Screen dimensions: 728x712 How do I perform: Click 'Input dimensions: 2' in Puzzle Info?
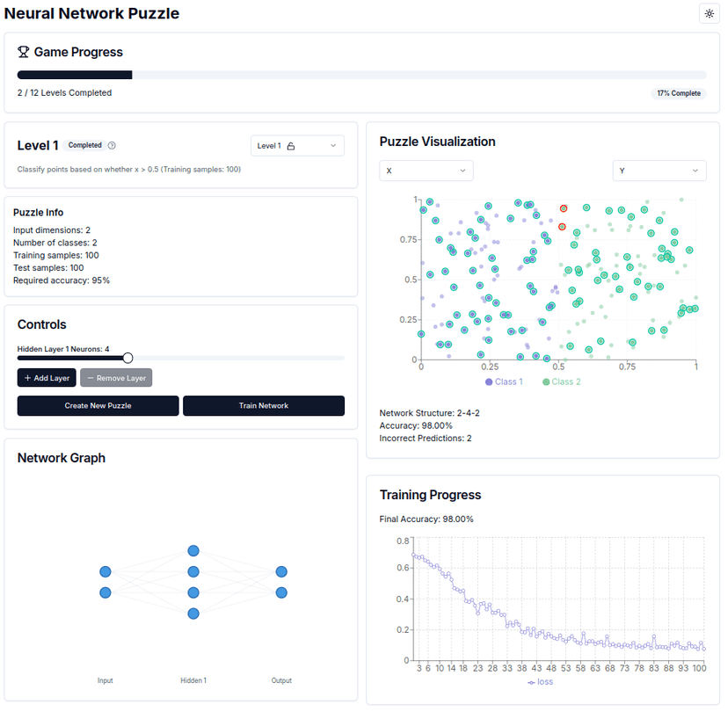coord(52,230)
